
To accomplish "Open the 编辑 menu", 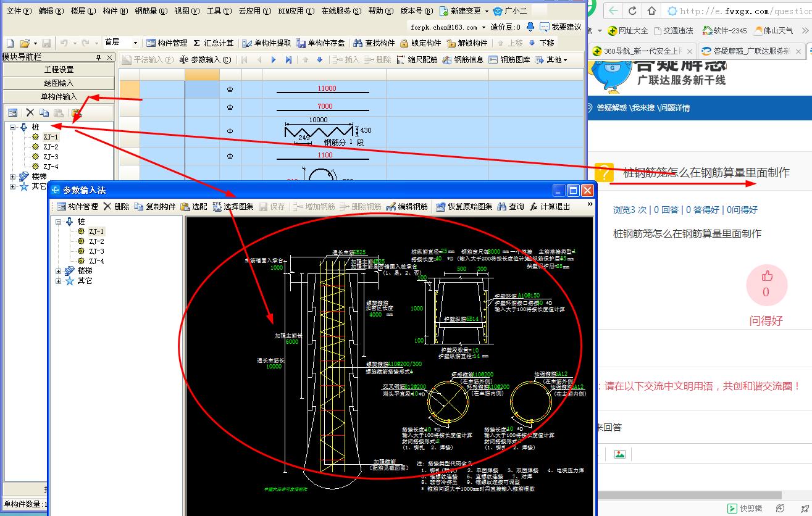I will point(51,11).
